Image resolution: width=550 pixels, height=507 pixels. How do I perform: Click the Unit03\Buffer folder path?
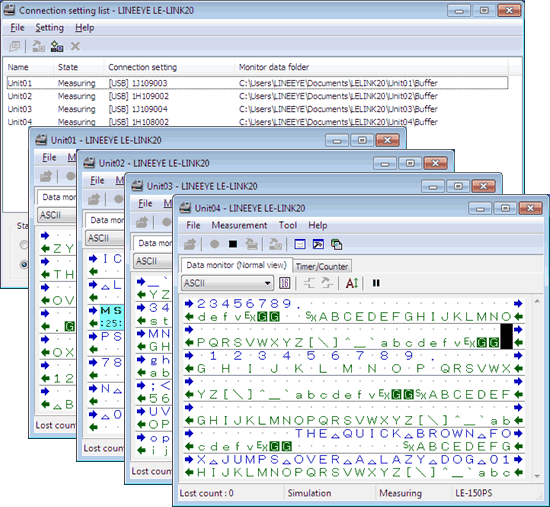[338, 109]
